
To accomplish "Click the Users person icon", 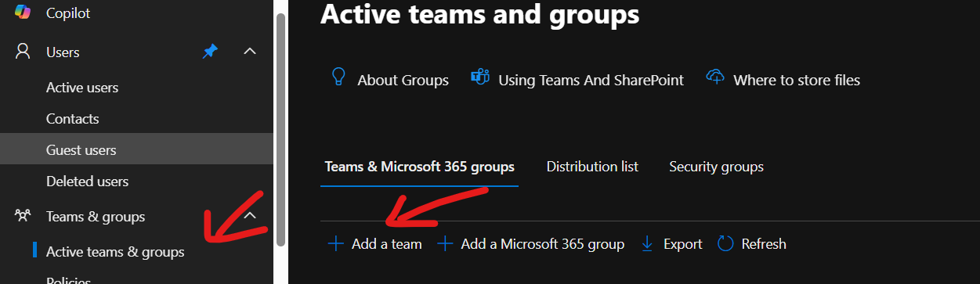I will (23, 52).
